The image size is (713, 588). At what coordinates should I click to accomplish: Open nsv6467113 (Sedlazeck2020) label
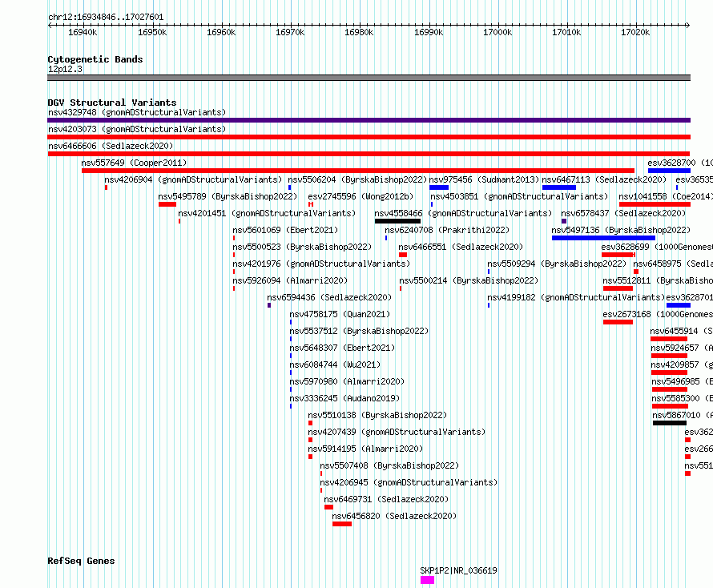pyautogui.click(x=604, y=179)
